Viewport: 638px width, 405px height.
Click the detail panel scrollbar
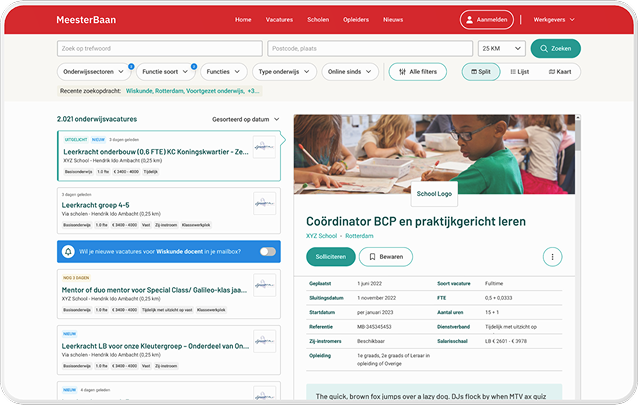click(x=578, y=134)
